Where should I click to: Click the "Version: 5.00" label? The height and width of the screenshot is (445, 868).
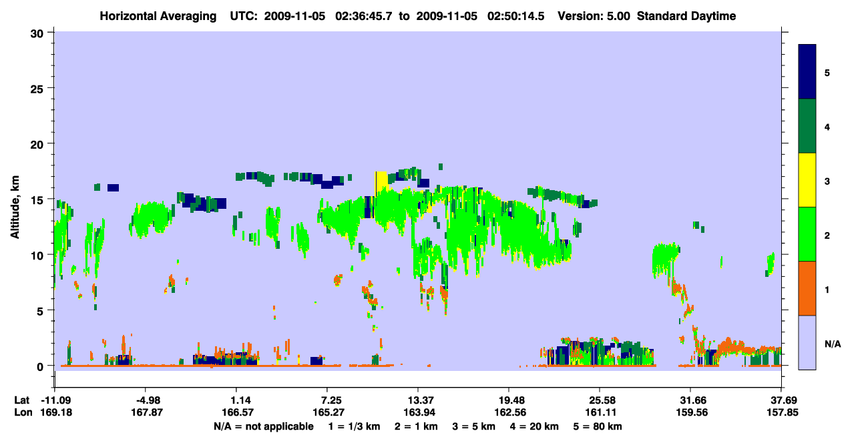[x=594, y=16]
